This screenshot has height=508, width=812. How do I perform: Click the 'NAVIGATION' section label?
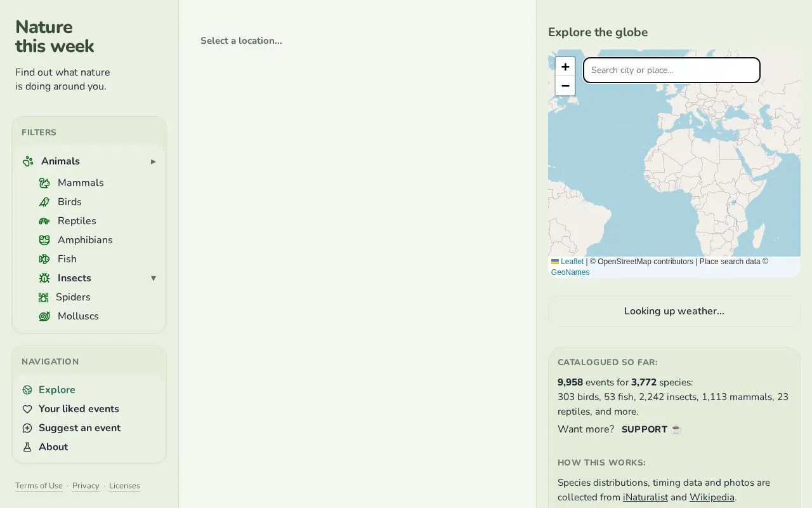[x=50, y=362]
